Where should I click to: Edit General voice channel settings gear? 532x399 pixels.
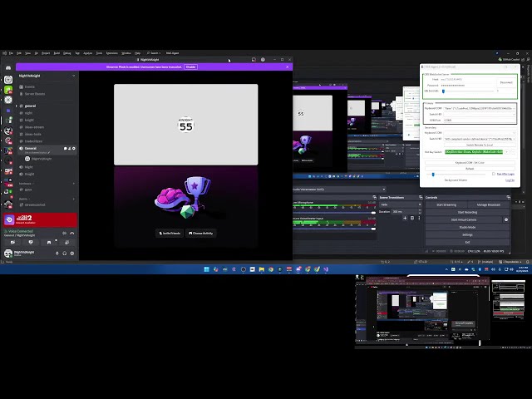tap(74, 148)
